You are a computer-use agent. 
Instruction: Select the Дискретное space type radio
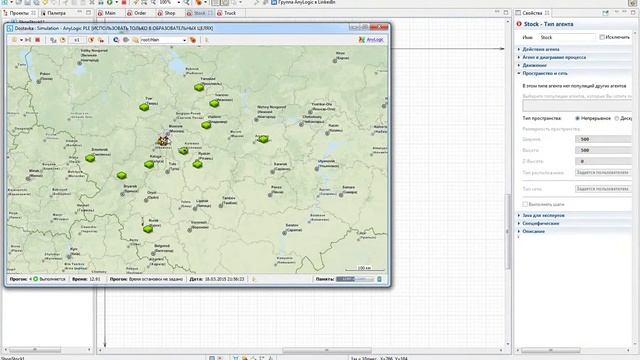(x=617, y=118)
